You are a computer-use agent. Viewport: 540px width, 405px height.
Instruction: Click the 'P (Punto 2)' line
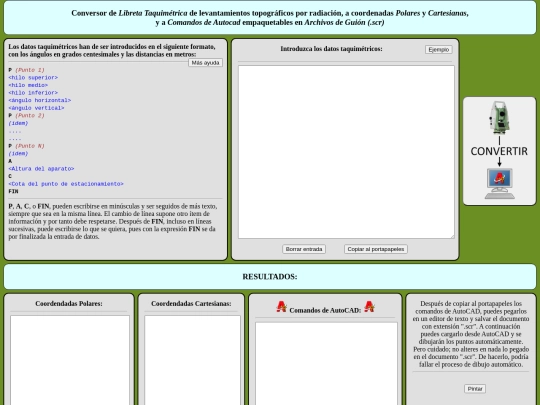click(27, 115)
